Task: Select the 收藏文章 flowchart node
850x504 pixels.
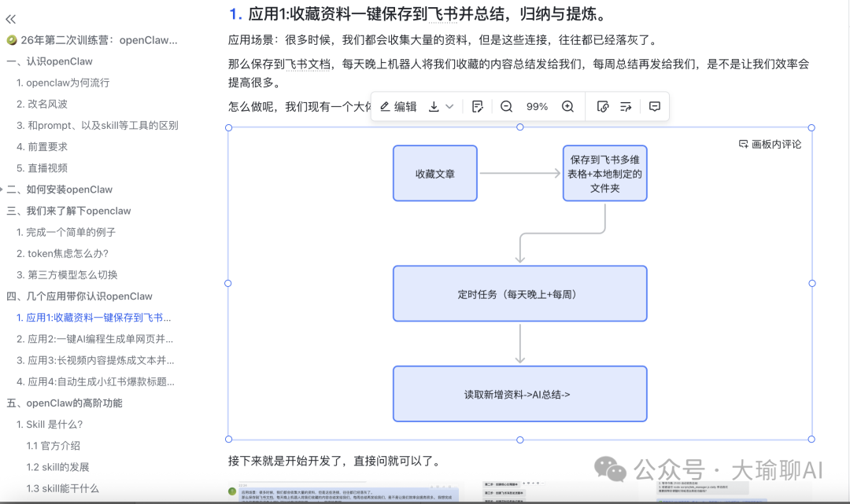Action: 435,173
